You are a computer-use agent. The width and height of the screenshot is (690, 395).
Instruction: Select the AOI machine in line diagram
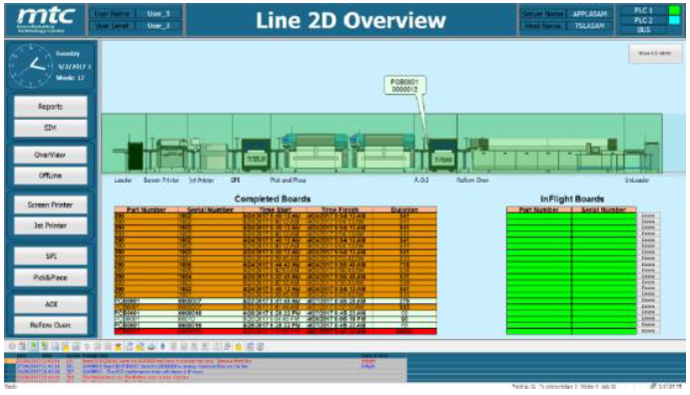442,156
